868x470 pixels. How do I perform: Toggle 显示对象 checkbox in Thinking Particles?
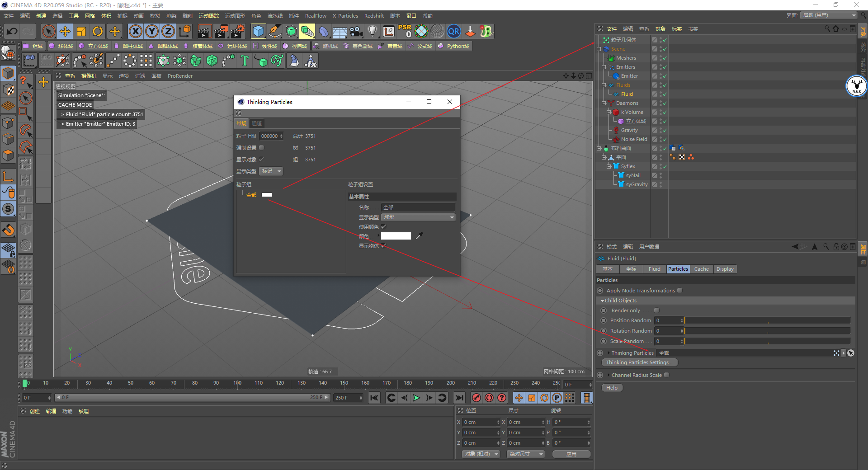(261, 159)
